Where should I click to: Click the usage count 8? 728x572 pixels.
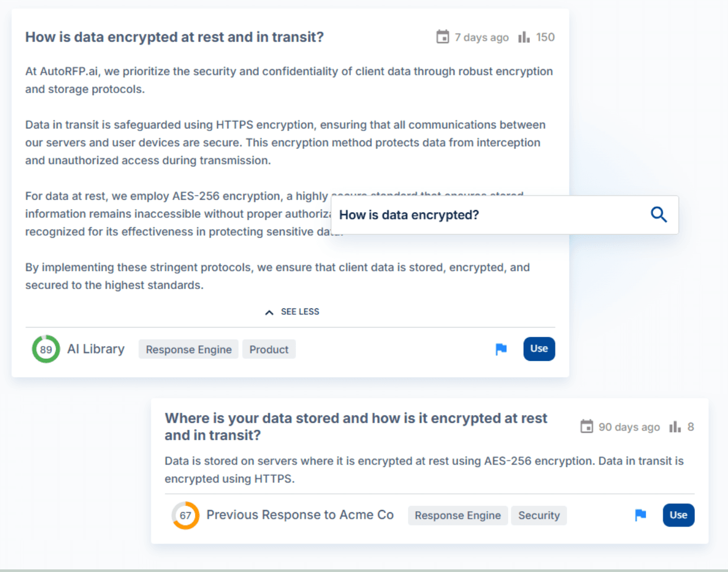[691, 427]
